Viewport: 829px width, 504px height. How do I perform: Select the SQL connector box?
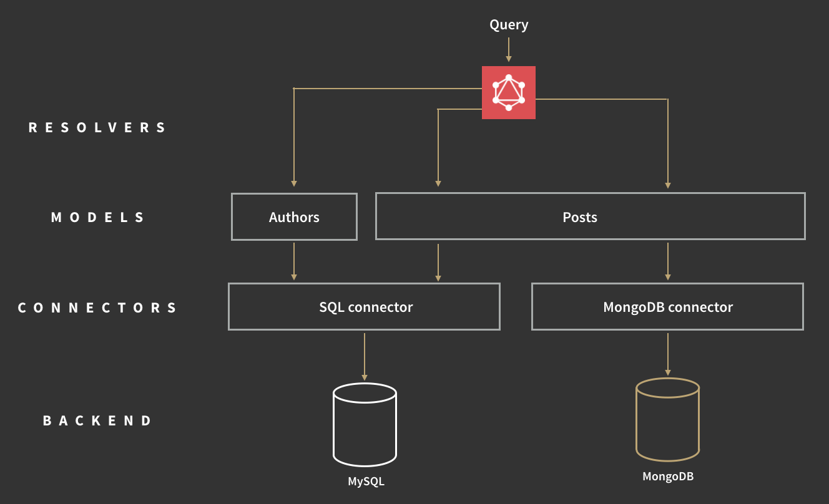pos(364,306)
